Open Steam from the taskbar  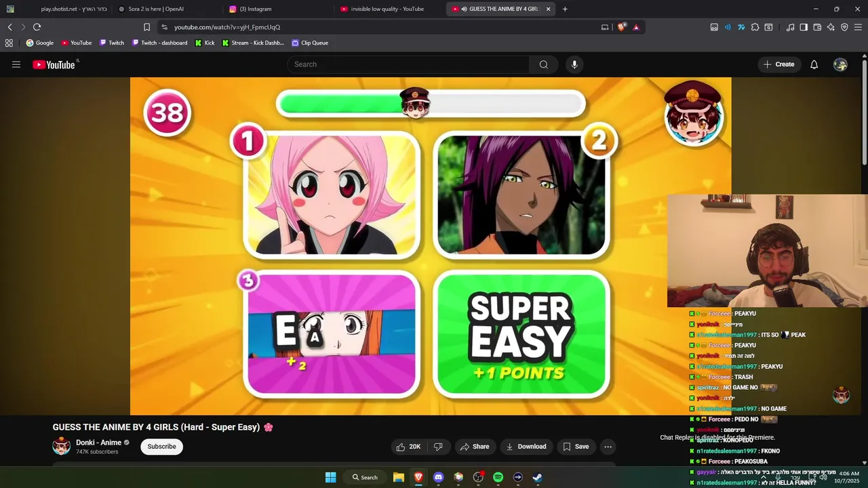click(x=537, y=477)
